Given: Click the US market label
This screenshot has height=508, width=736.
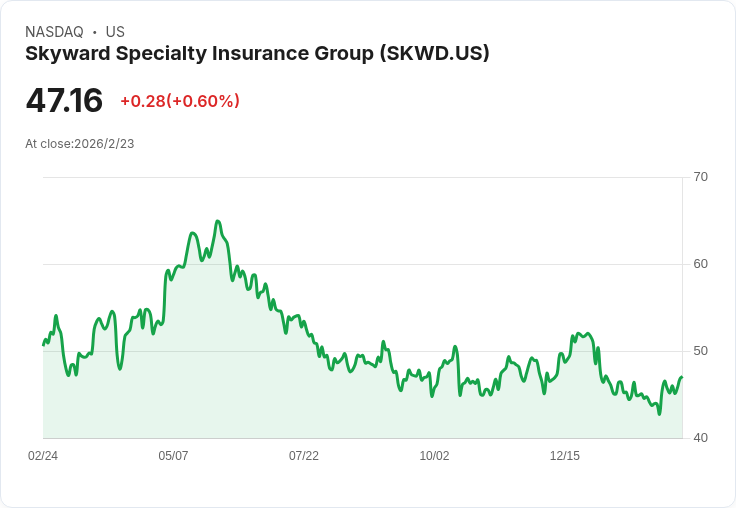Looking at the screenshot, I should coord(115,32).
